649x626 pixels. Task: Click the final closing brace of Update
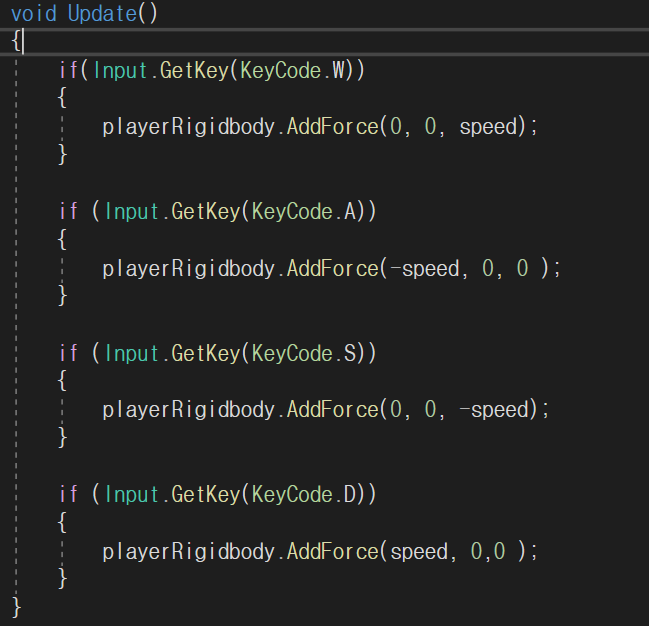[17, 608]
